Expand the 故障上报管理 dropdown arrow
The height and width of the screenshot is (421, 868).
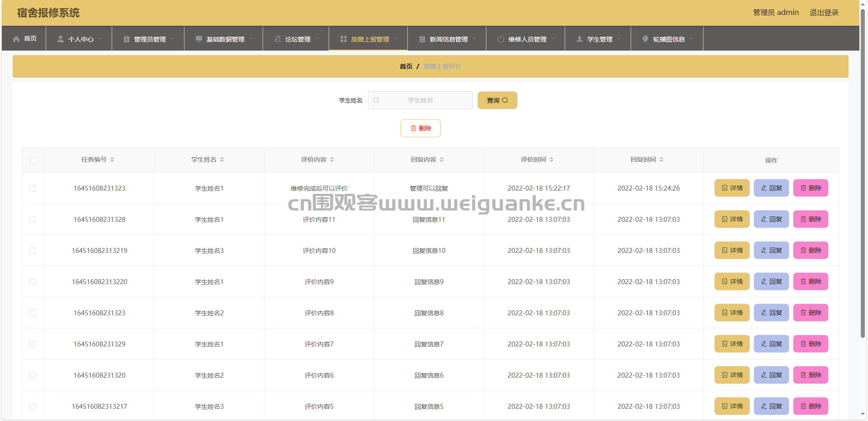tap(396, 38)
